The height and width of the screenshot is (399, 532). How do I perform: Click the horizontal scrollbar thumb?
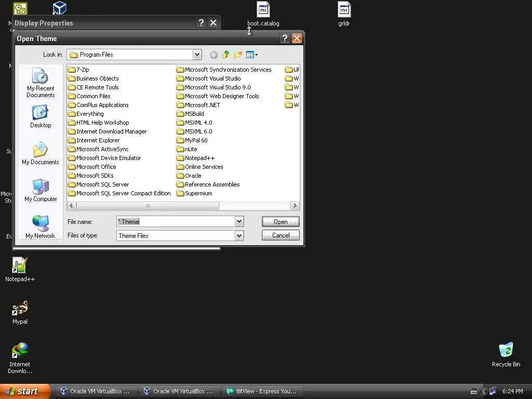click(148, 206)
